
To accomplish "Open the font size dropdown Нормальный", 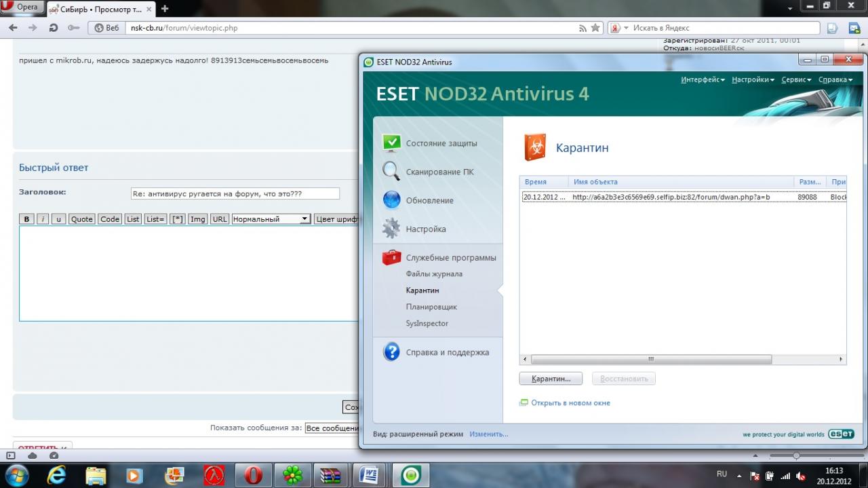I will pos(271,219).
